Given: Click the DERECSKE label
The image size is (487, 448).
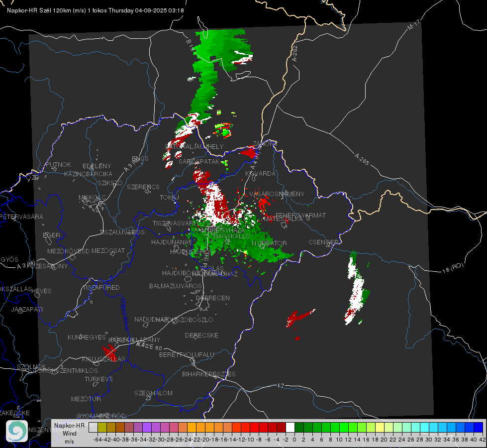Looking at the screenshot, I should pyautogui.click(x=201, y=335).
